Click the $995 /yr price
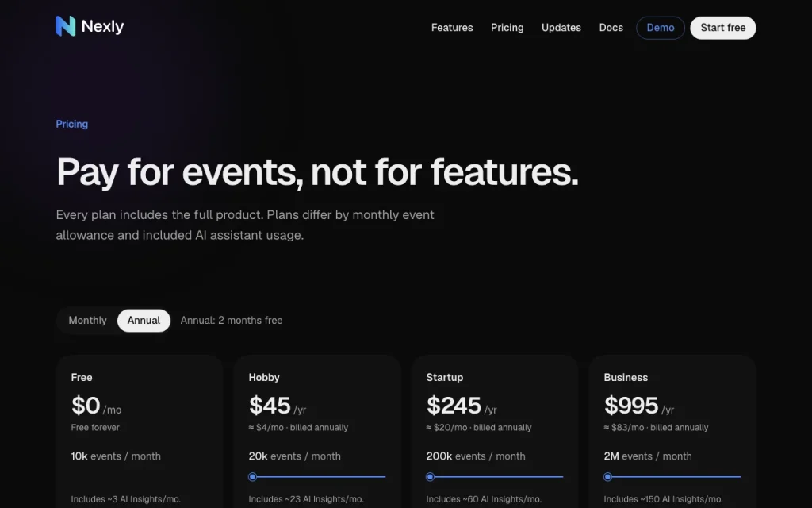The image size is (812, 508). point(639,406)
